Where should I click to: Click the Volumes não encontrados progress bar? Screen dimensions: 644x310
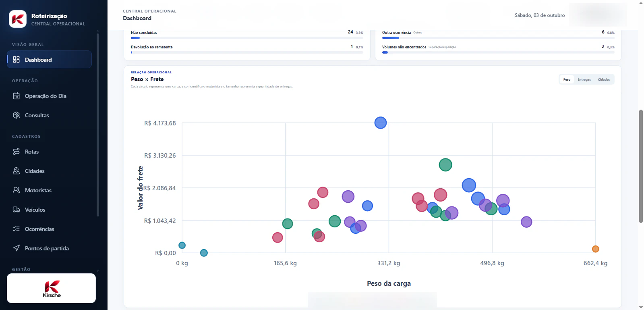pyautogui.click(x=498, y=52)
